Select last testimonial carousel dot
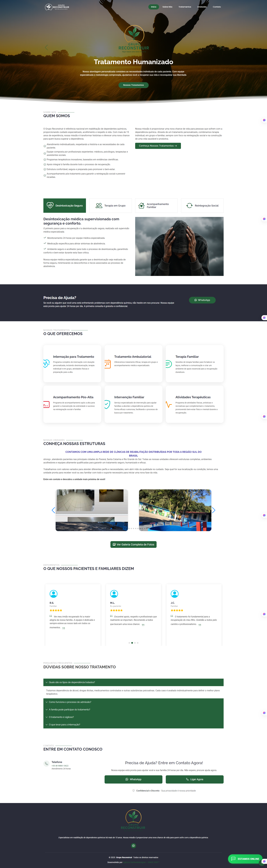This screenshot has height=868, width=267. click(x=138, y=643)
